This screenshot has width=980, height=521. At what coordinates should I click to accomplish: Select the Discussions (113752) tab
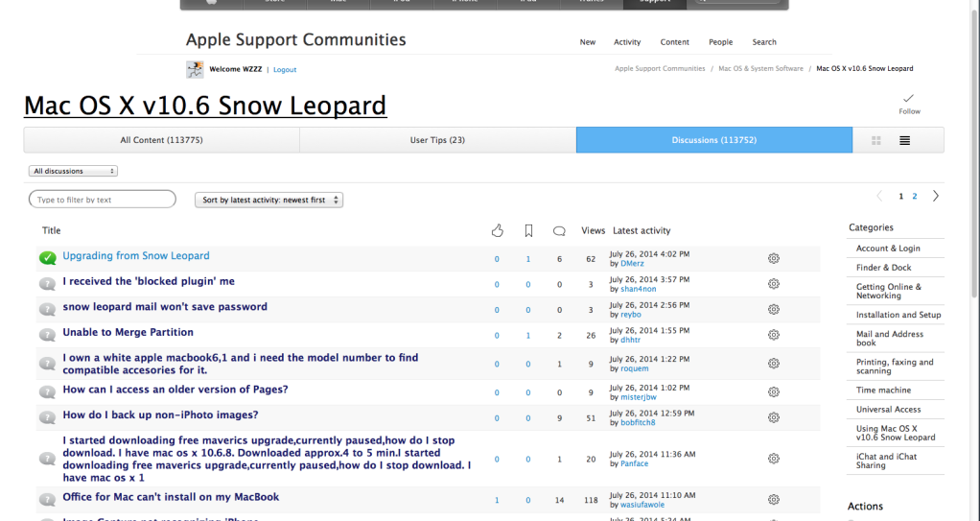tap(713, 140)
